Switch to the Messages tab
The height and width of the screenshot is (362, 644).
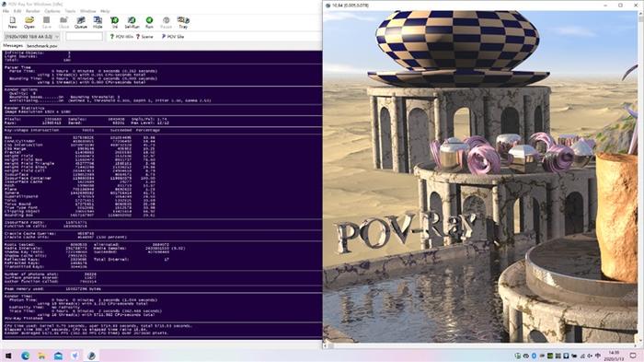(x=13, y=46)
